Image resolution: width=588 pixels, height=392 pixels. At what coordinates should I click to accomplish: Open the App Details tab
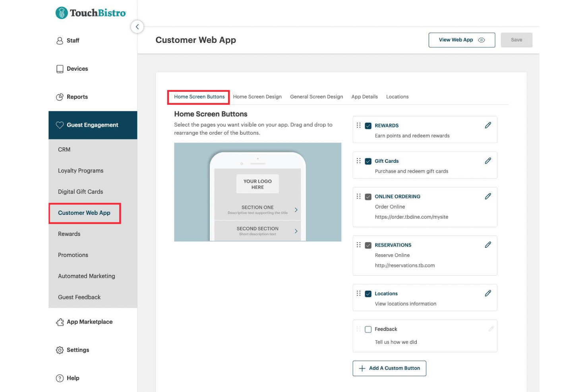click(364, 97)
